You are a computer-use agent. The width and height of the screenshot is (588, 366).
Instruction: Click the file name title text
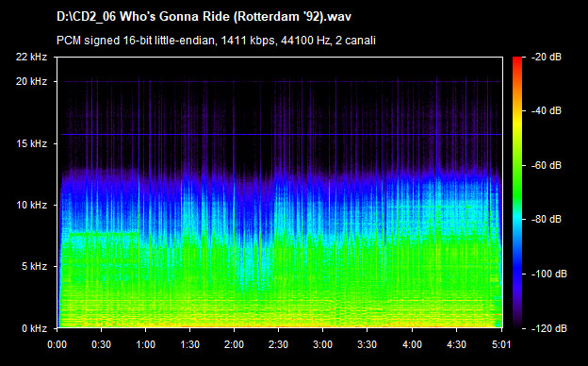[204, 17]
